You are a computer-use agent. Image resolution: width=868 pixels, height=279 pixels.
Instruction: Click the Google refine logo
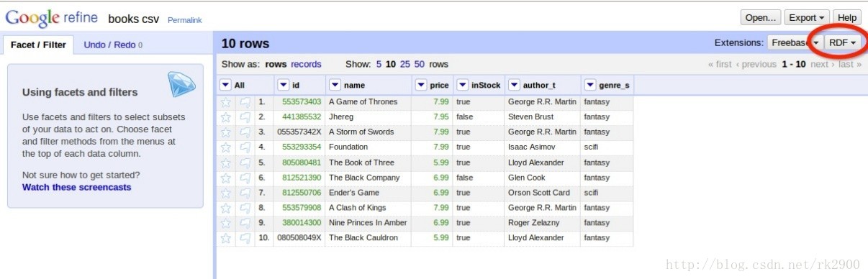(52, 19)
